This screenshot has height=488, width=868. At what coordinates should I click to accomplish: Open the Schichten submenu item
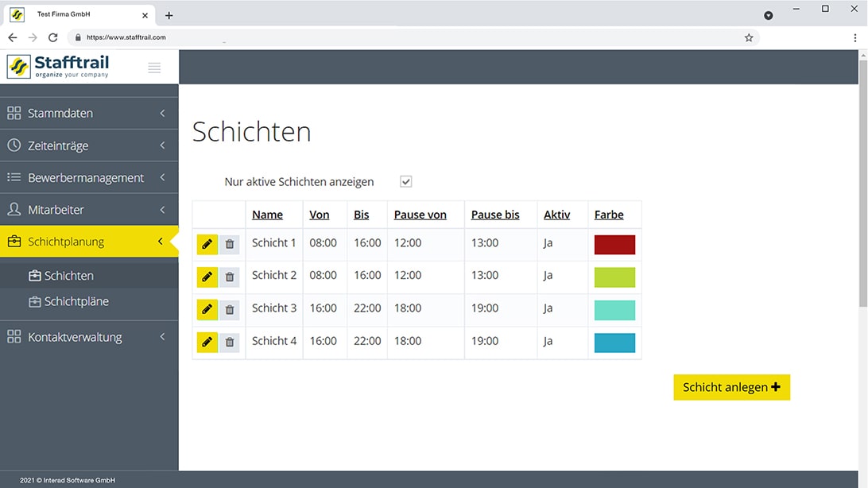pos(89,276)
